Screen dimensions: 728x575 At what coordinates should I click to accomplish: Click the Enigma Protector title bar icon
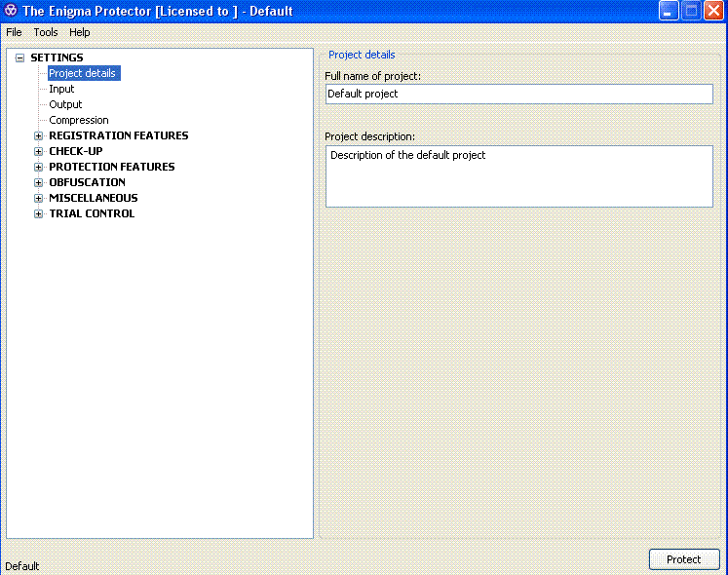[x=11, y=10]
